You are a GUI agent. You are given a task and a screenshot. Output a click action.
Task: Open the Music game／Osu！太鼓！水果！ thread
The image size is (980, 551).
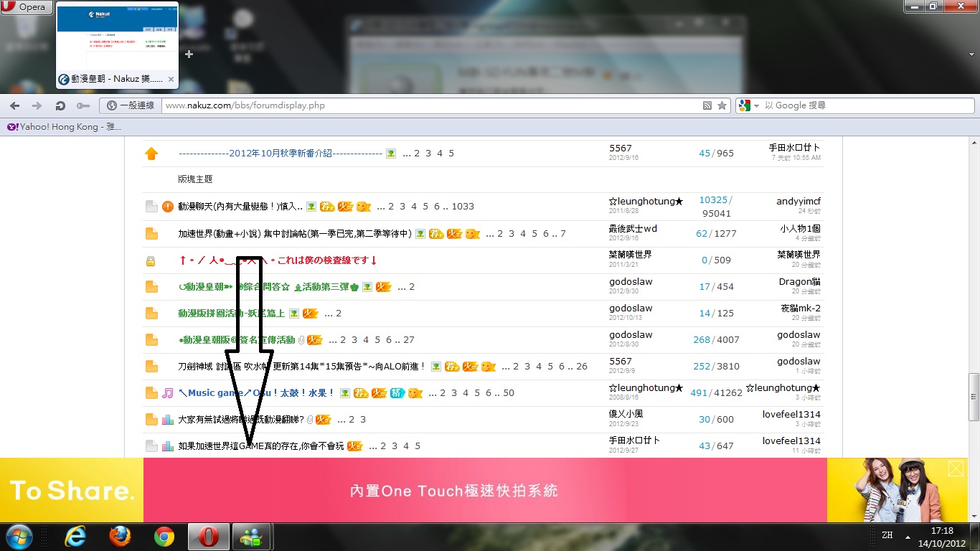257,393
